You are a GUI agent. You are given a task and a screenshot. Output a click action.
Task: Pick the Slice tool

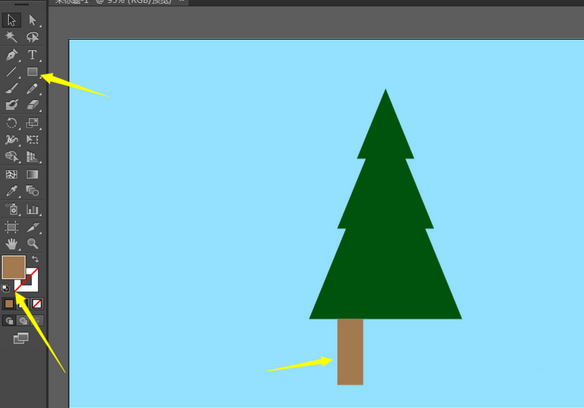coord(32,227)
